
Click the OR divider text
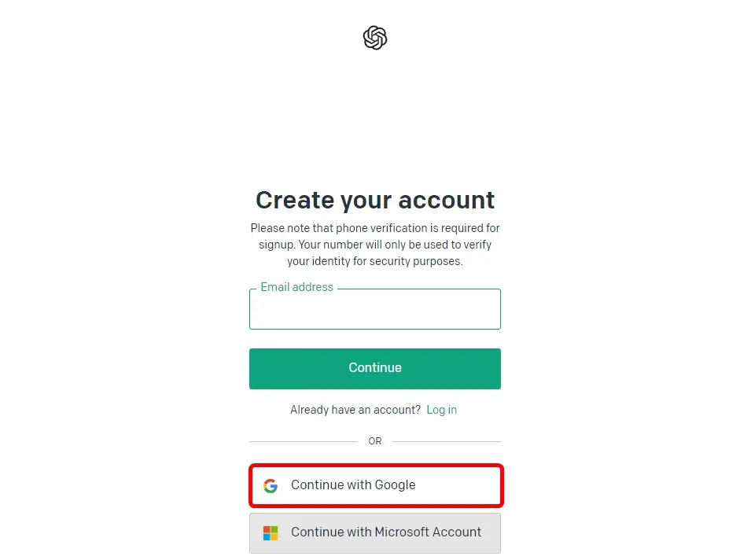375,440
